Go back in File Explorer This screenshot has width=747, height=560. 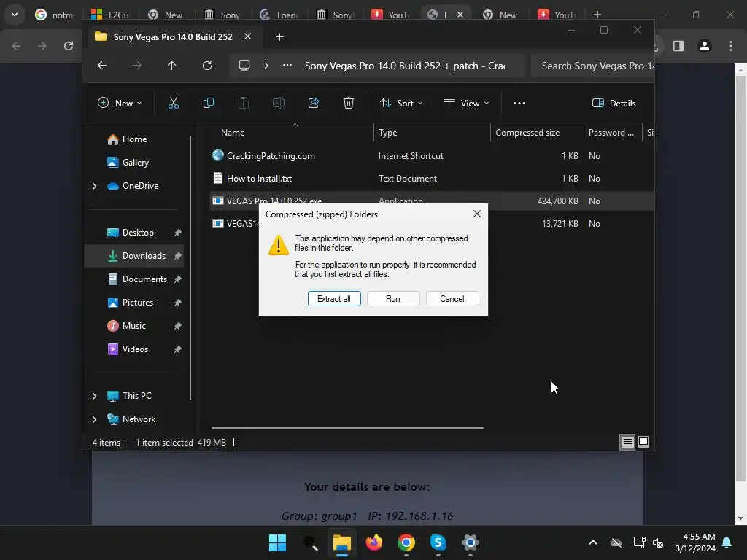(x=102, y=65)
